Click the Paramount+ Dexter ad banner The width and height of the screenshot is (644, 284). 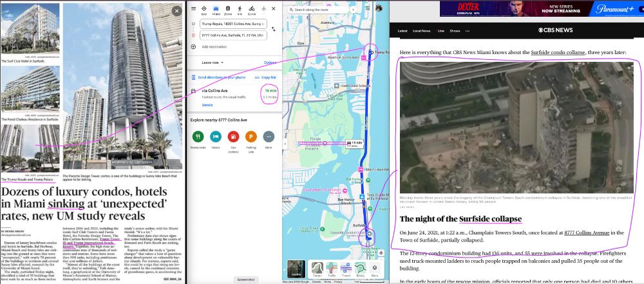542,8
